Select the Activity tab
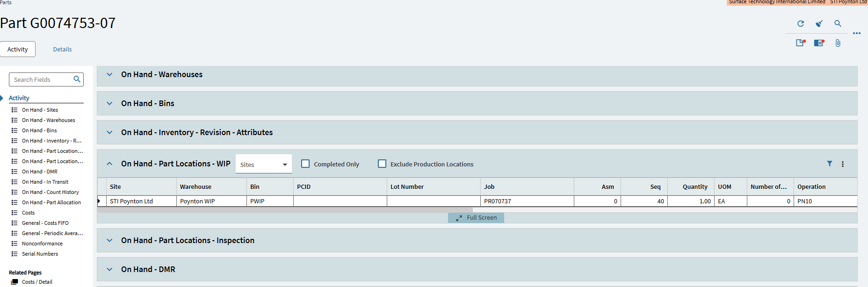868x287 pixels. point(18,50)
